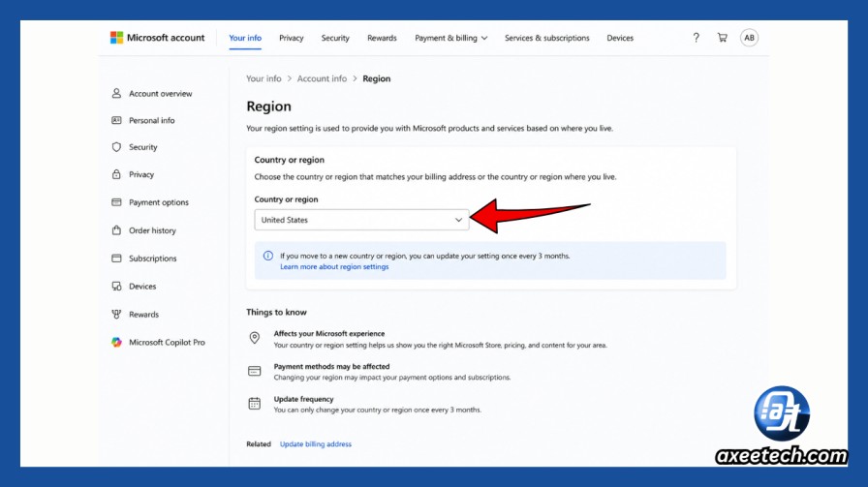The image size is (868, 487).
Task: Switch to the Privacy top tab
Action: tap(292, 38)
